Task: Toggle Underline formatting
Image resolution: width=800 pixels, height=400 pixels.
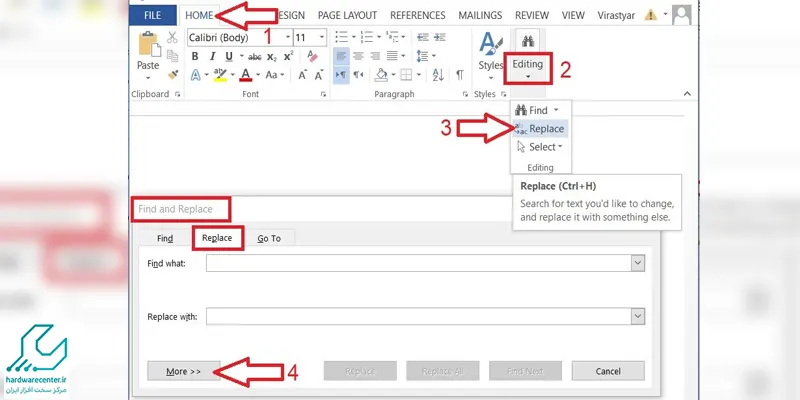Action: (x=229, y=56)
